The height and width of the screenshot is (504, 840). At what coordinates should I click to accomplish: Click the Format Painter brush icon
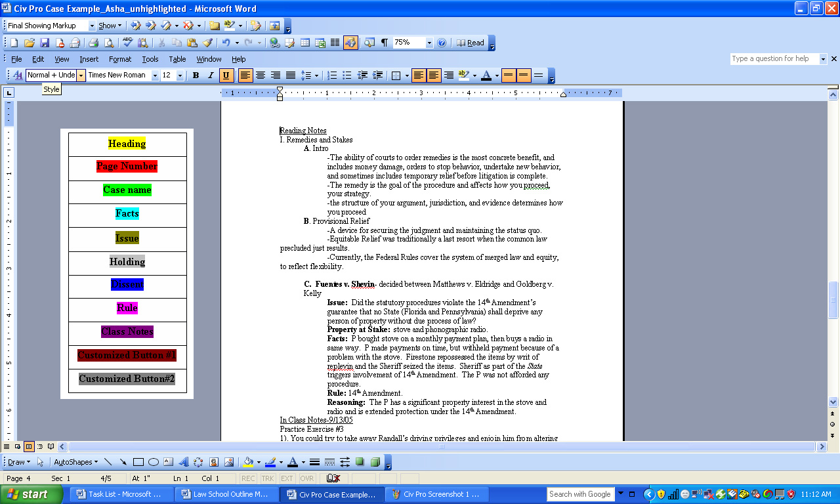click(x=207, y=43)
